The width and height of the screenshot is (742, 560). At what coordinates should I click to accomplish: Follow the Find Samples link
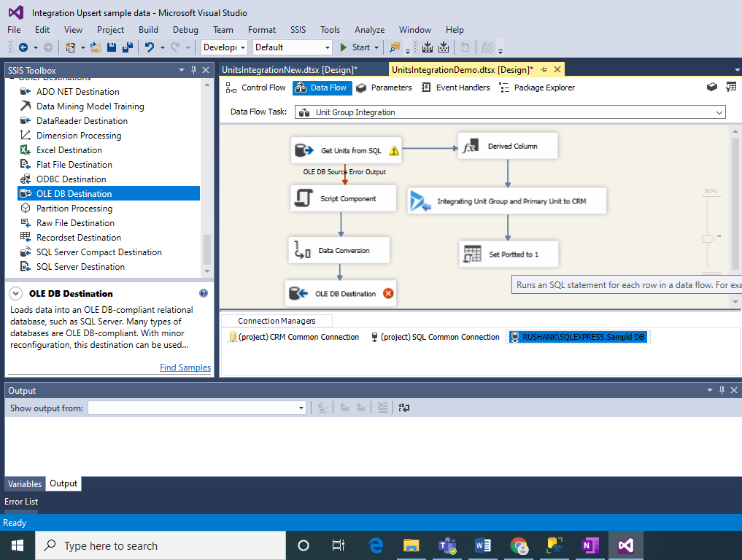[185, 367]
